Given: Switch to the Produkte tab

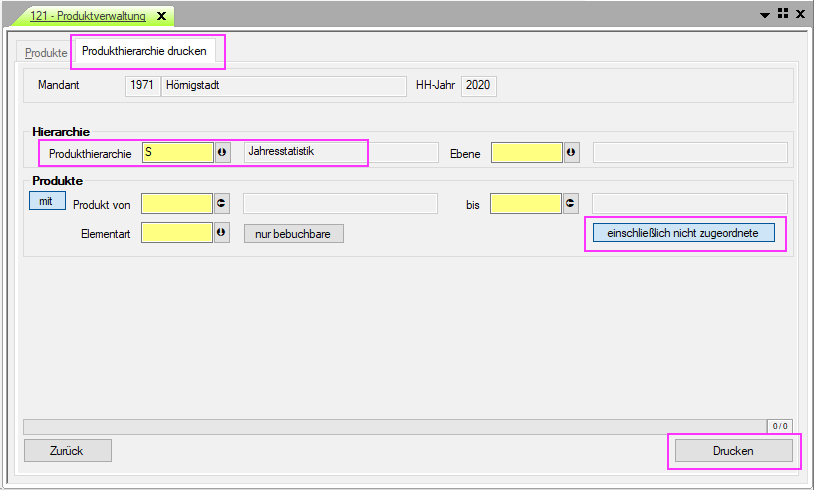Looking at the screenshot, I should coord(47,52).
